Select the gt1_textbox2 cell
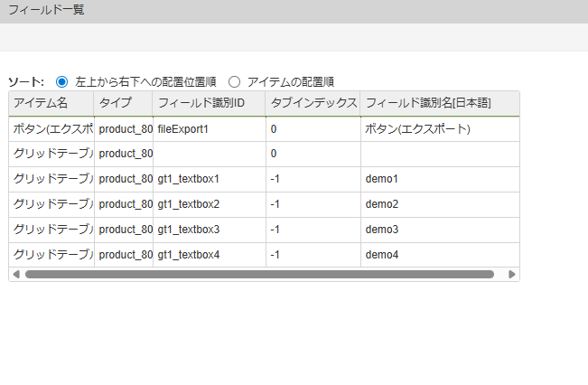 click(209, 204)
